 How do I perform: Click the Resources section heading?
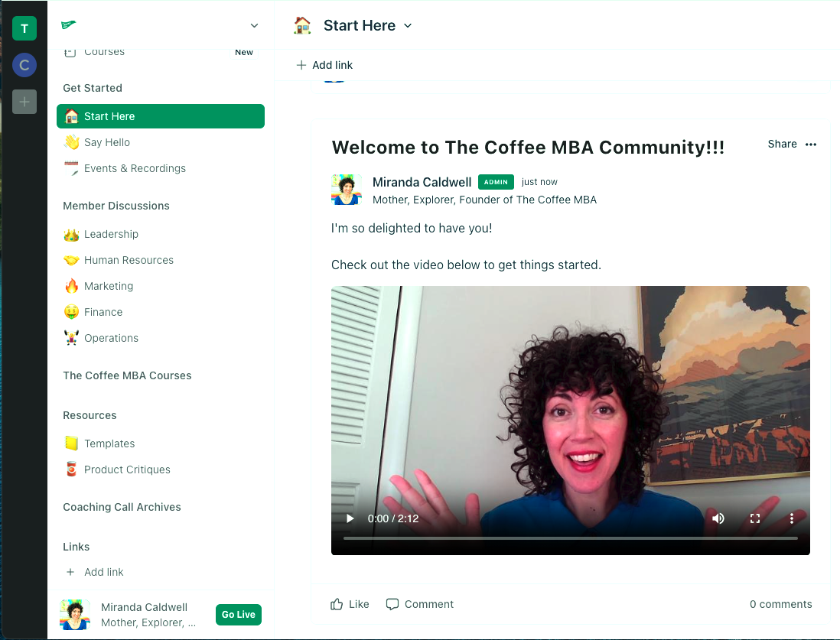pos(90,415)
